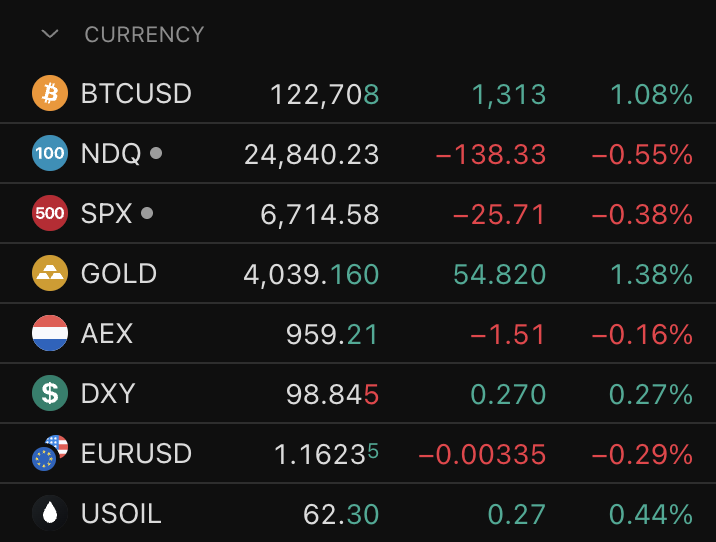Image resolution: width=716 pixels, height=542 pixels.
Task: Select the NDQ symbol name
Action: coord(112,154)
